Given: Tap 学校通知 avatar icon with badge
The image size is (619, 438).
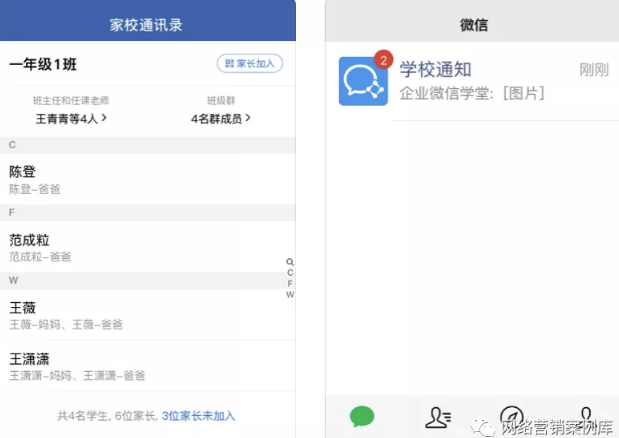Looking at the screenshot, I should coord(363,81).
